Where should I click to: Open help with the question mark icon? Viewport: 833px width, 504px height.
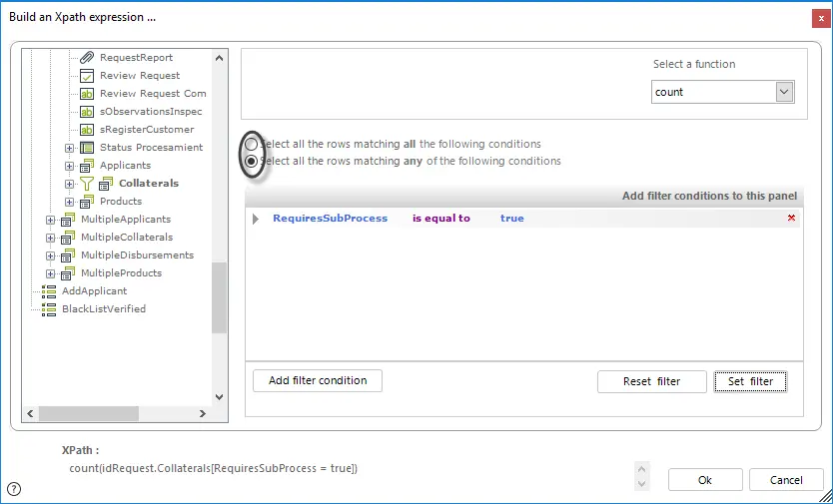click(14, 489)
